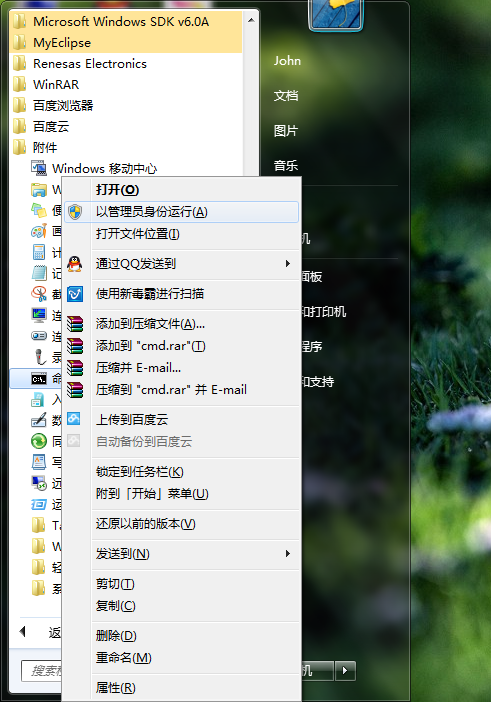This screenshot has width=491, height=702.
Task: Choose 删除(D) in context menu
Action: [x=182, y=636]
